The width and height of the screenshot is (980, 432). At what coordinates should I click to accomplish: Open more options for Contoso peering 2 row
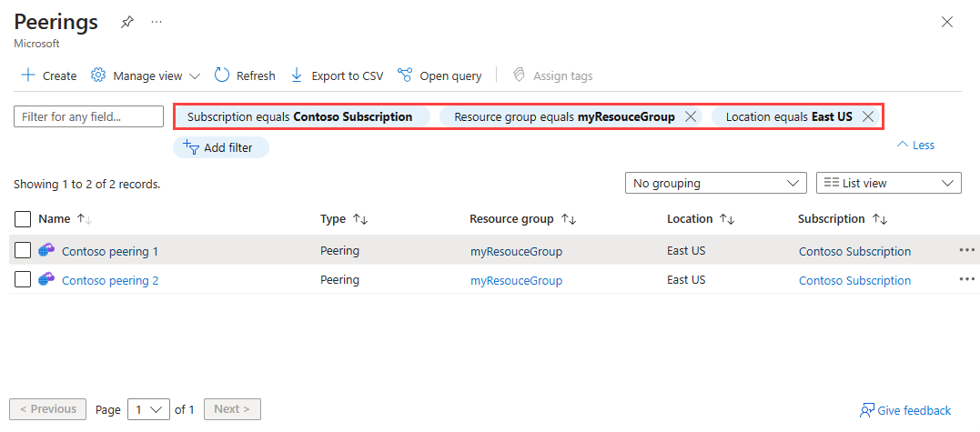point(966,279)
